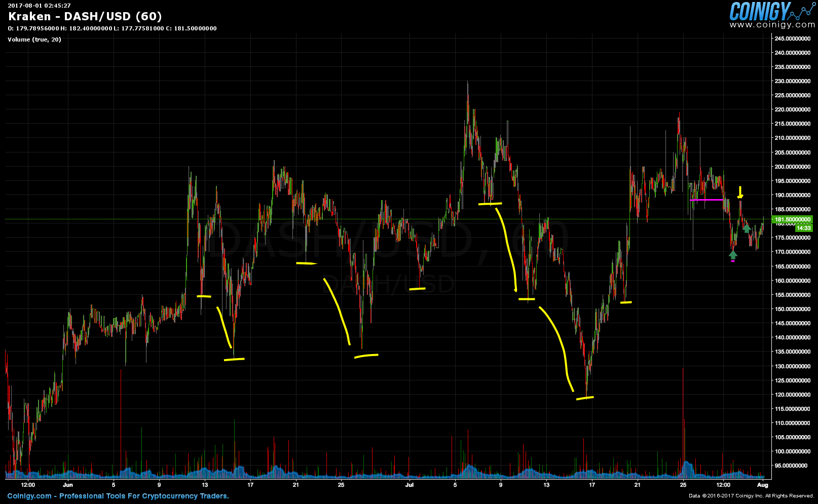Click the yellow support mark under the 120 low
This screenshot has width=818, height=504.
coord(585,398)
